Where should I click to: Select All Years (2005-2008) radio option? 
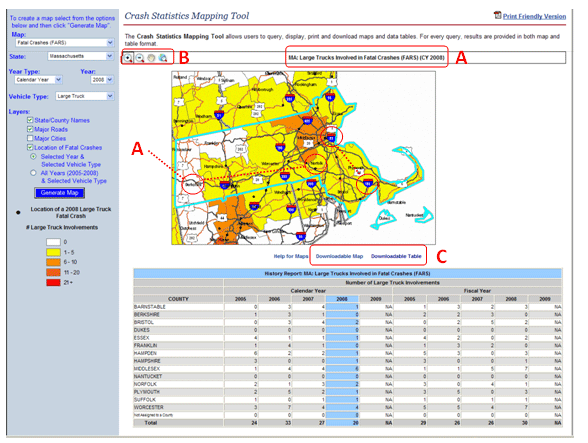[x=33, y=173]
